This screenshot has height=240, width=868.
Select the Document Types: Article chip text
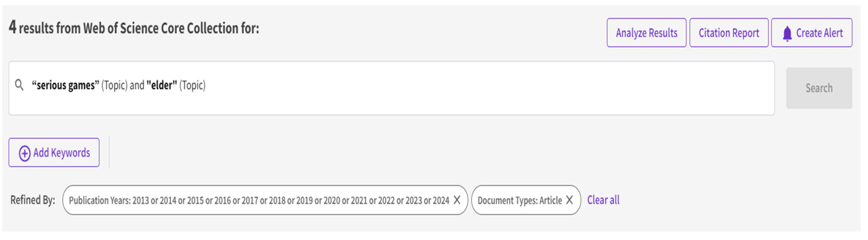click(x=520, y=200)
